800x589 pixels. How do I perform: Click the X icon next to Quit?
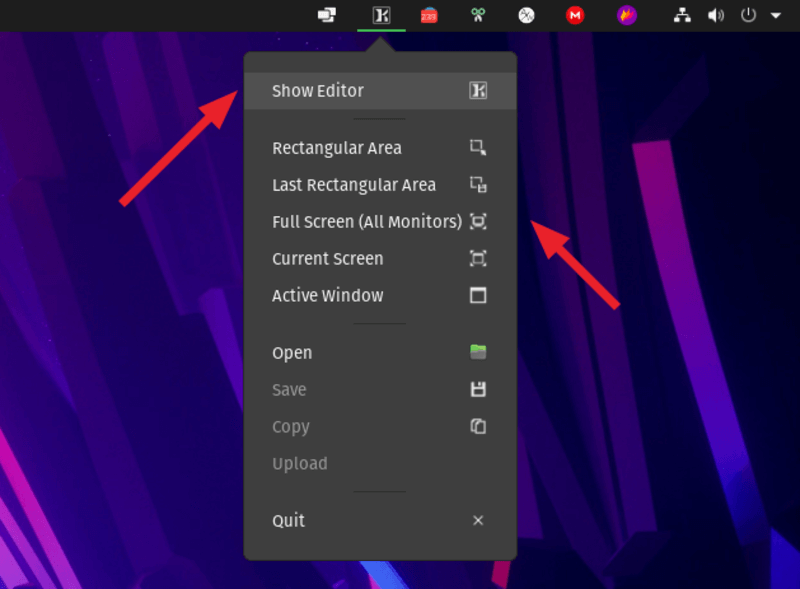478,521
